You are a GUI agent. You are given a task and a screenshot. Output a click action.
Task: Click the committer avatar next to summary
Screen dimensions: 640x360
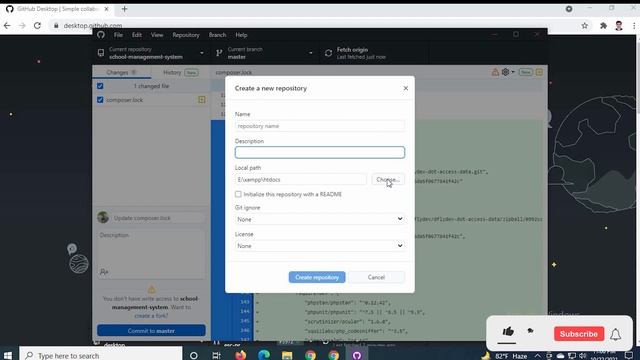pos(103,218)
